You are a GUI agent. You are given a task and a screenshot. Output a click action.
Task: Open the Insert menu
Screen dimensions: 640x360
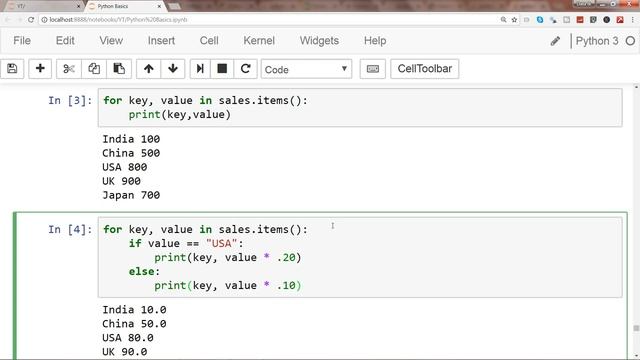pos(161,41)
